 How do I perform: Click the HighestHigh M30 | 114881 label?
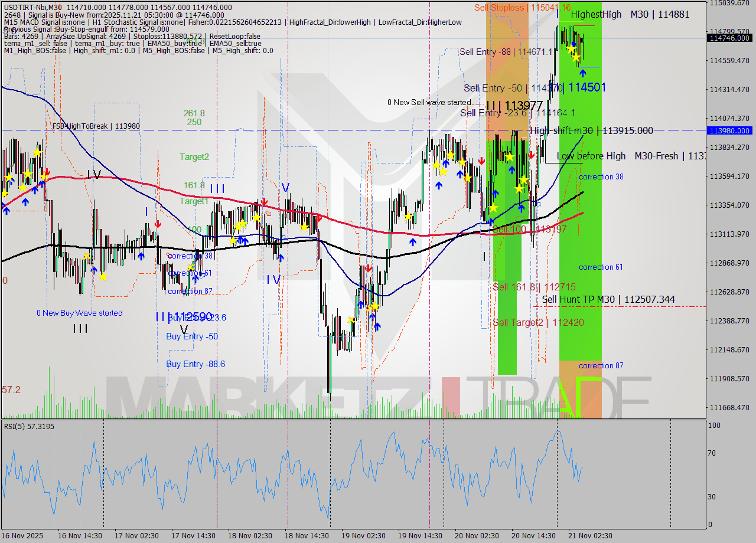[x=633, y=14]
